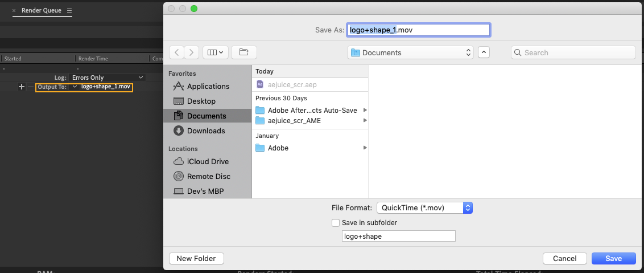The image size is (644, 273).
Task: Click the Cancel button
Action: coord(564,258)
